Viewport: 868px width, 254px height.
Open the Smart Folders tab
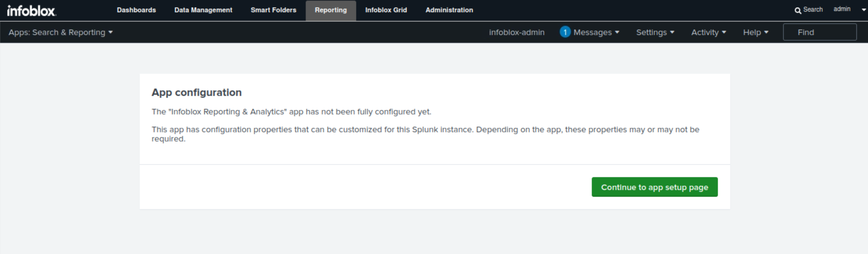273,10
